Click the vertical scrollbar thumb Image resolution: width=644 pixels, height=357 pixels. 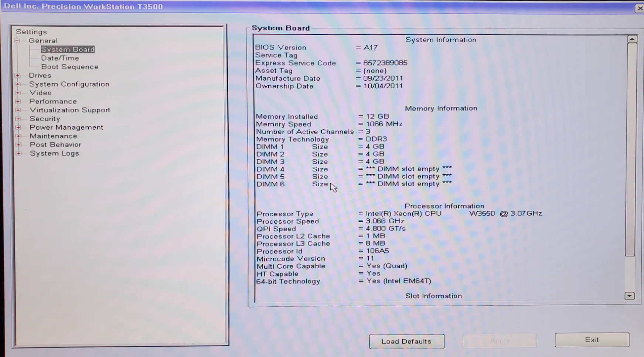[x=631, y=150]
